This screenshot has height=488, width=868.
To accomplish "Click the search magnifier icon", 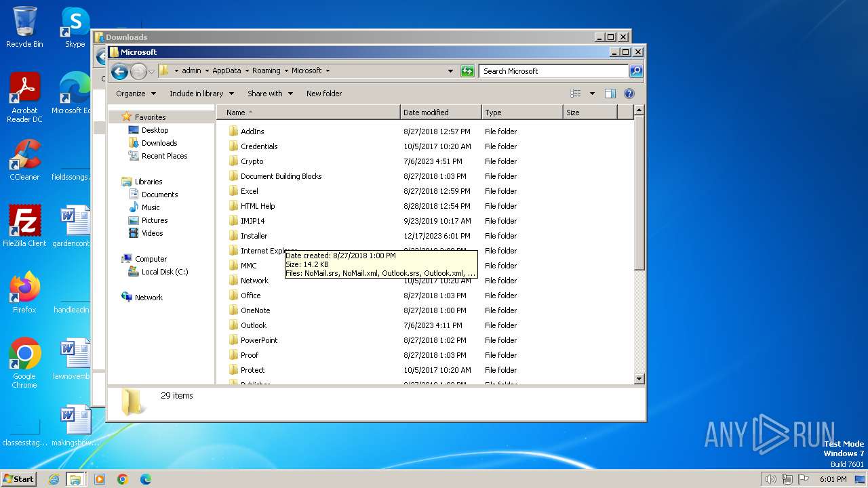I will [635, 70].
